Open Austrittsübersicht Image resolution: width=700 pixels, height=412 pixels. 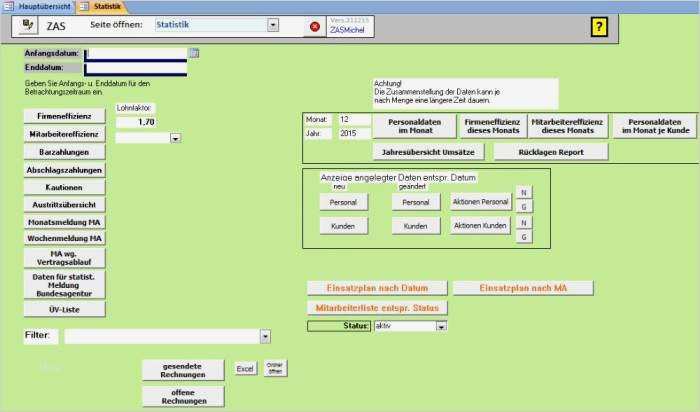(x=65, y=205)
